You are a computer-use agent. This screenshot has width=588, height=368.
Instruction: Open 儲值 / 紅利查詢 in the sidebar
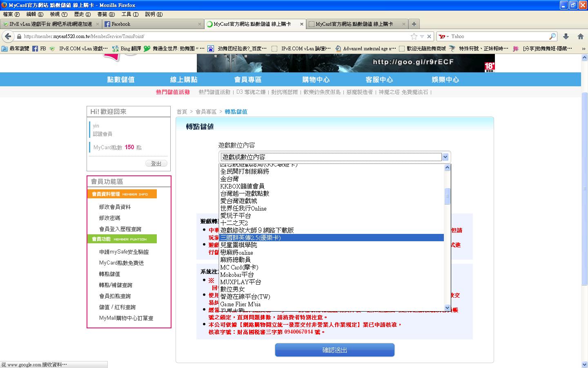(x=117, y=307)
